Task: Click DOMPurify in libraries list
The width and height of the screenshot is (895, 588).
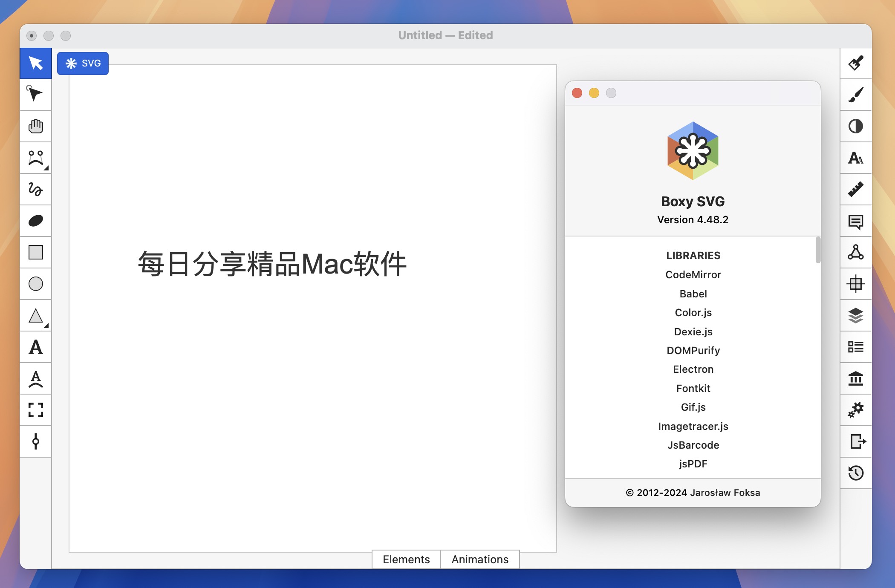Action: click(x=693, y=351)
